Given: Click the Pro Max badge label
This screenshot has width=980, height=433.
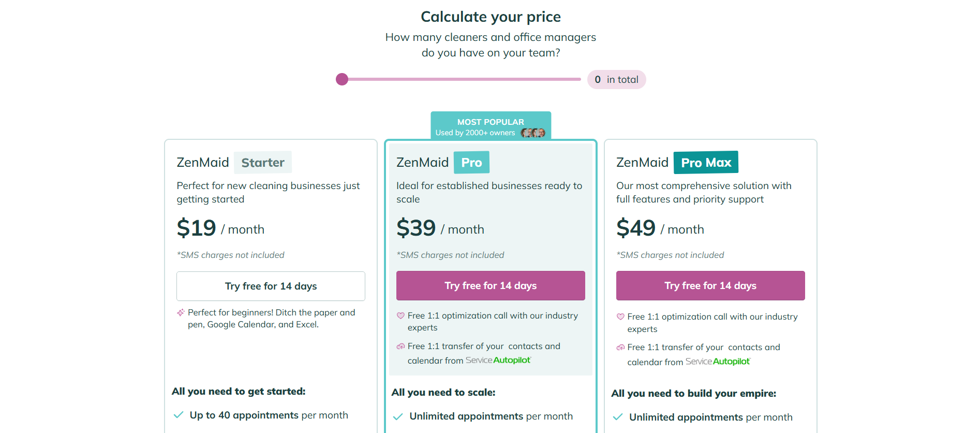Looking at the screenshot, I should [705, 162].
